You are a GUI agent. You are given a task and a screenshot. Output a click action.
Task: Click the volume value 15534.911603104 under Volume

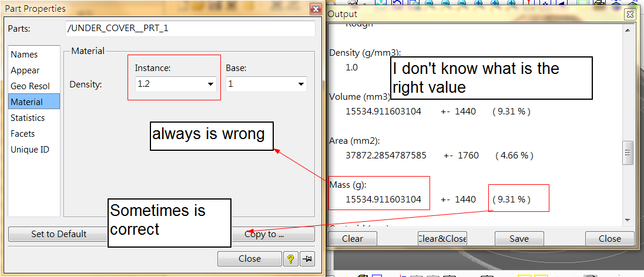pyautogui.click(x=383, y=111)
